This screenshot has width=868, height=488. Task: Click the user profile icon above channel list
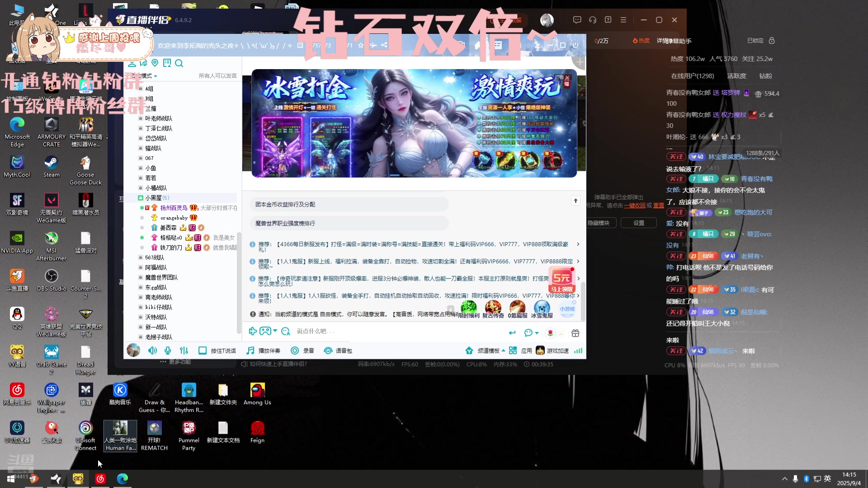point(132,63)
